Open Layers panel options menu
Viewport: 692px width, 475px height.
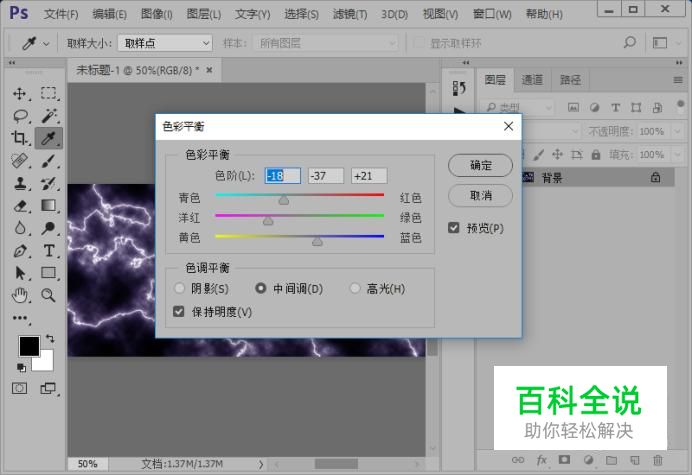[x=678, y=80]
